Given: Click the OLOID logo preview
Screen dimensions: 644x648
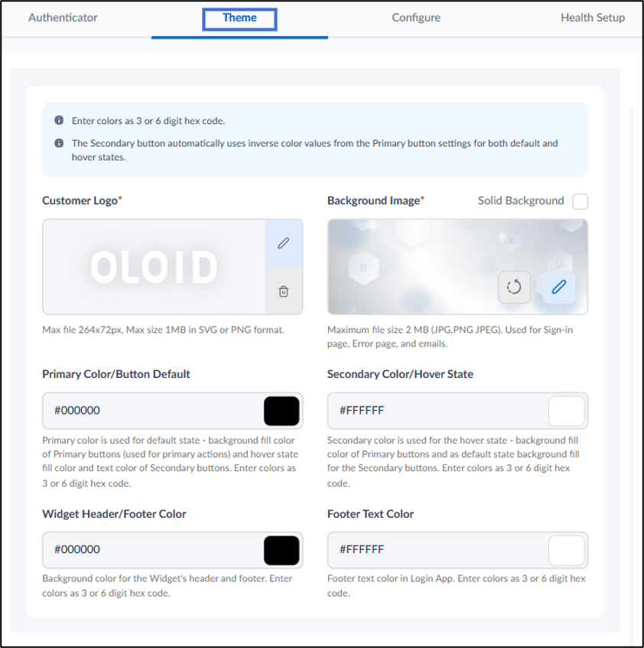Looking at the screenshot, I should 154,267.
